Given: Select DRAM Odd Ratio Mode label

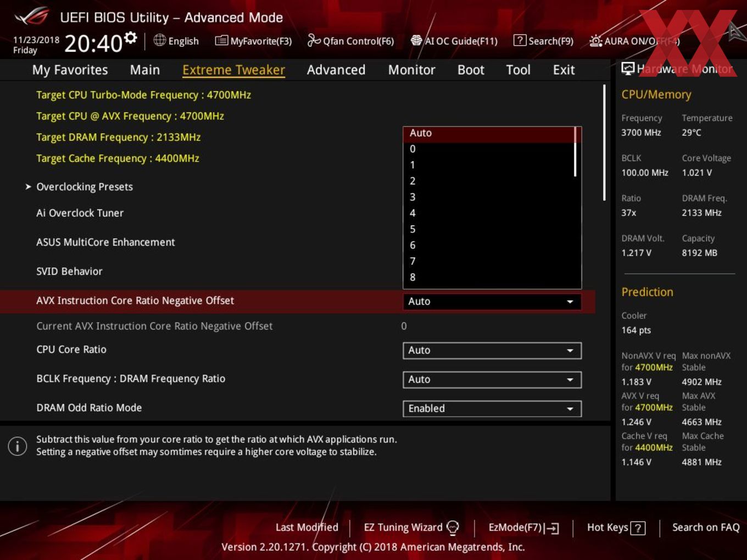Looking at the screenshot, I should [x=89, y=407].
